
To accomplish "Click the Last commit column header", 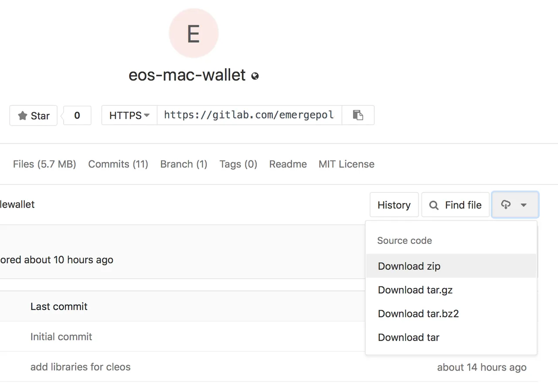I will point(59,307).
